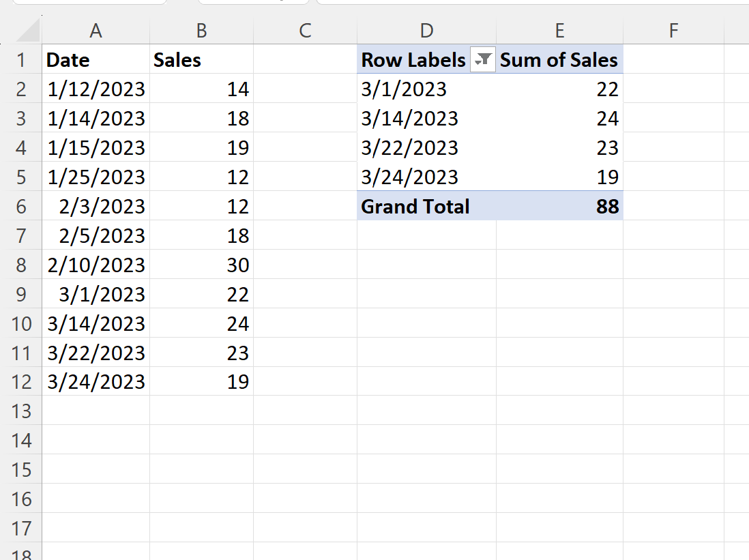Viewport: 749px width, 560px height.
Task: Click column F header
Action: tap(673, 30)
